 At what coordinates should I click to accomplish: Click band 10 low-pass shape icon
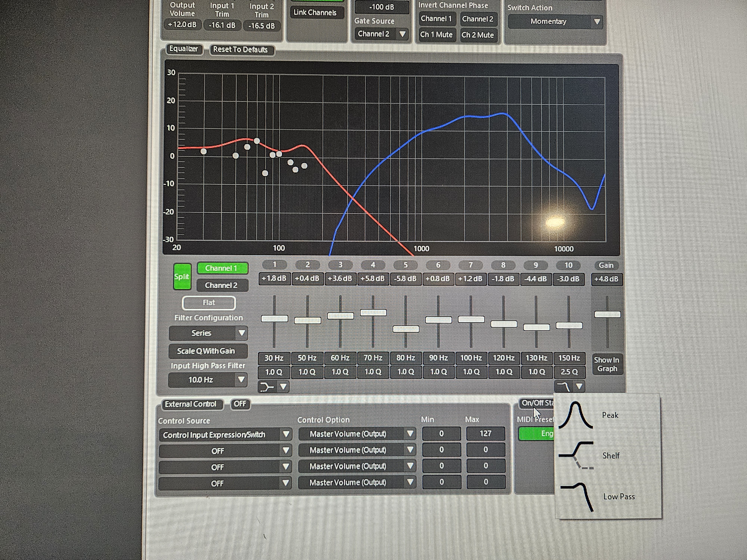pyautogui.click(x=563, y=386)
